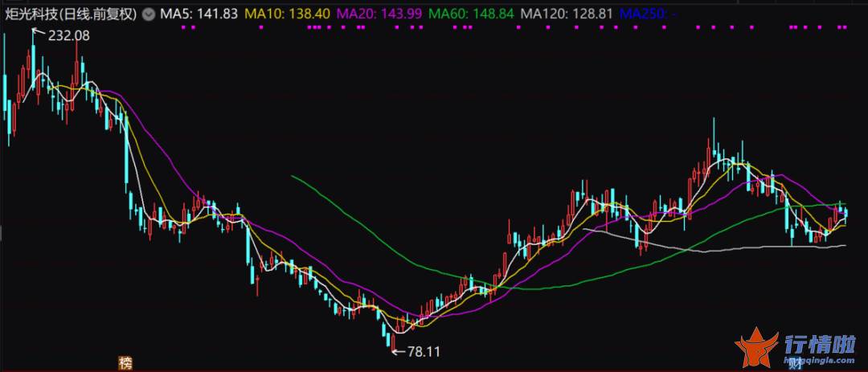The image size is (868, 372).
Task: Select the blue MA250 indicator label
Action: (x=648, y=14)
